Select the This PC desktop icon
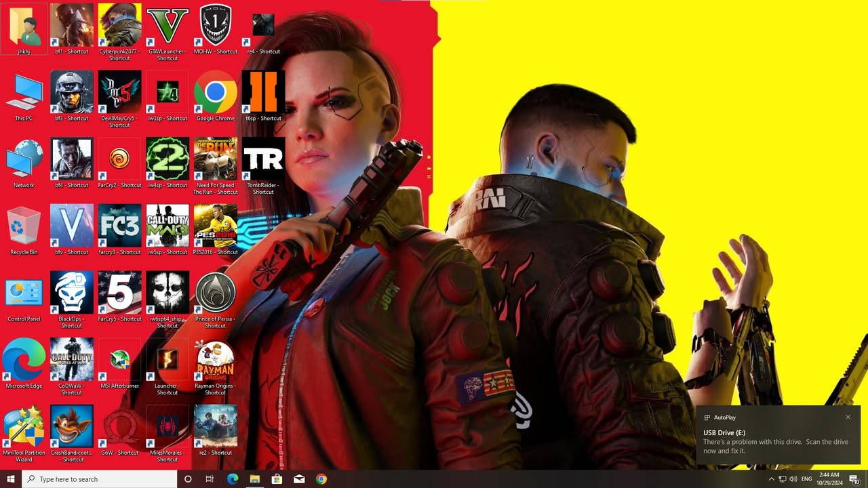The image size is (868, 488). pos(24,96)
